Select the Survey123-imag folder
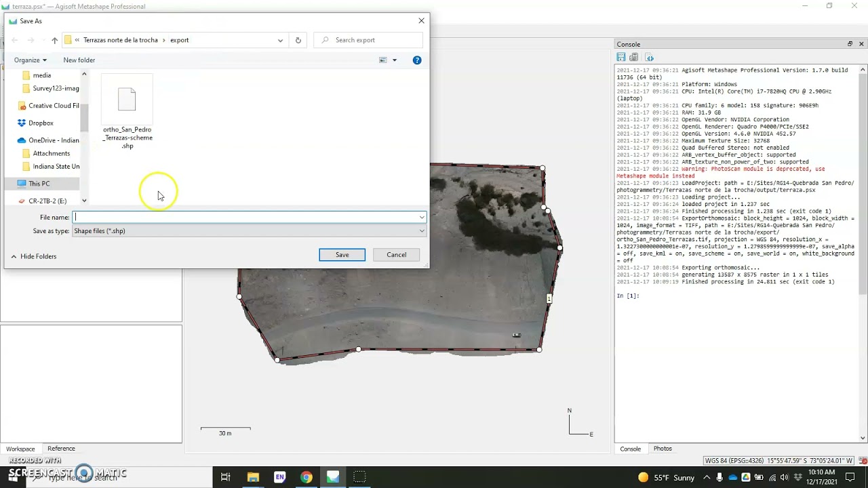The width and height of the screenshot is (868, 488). 51,88
